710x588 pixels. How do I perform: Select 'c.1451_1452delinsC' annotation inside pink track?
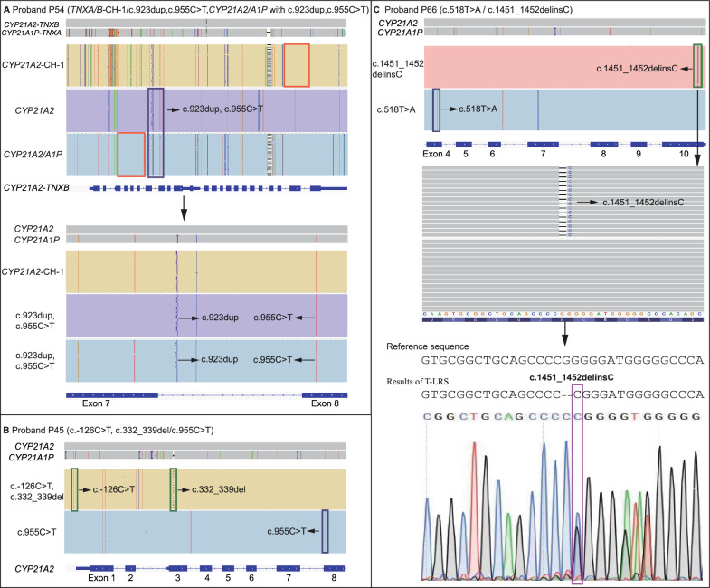pyautogui.click(x=637, y=69)
